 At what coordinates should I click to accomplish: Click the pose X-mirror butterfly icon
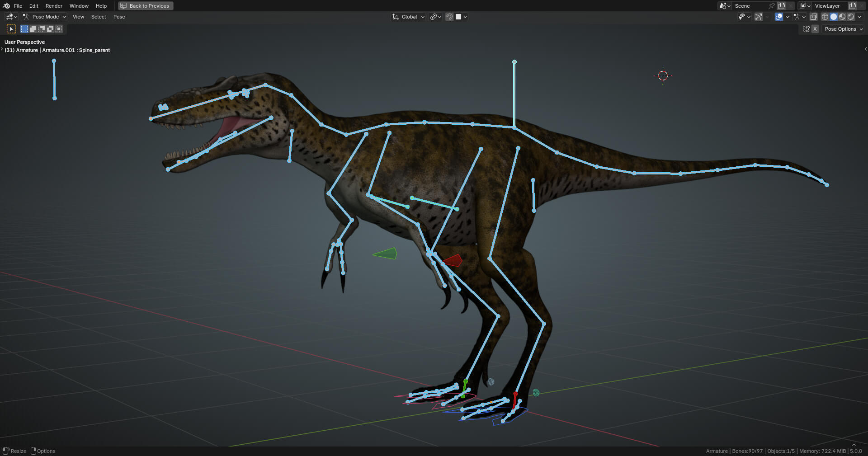click(x=806, y=29)
